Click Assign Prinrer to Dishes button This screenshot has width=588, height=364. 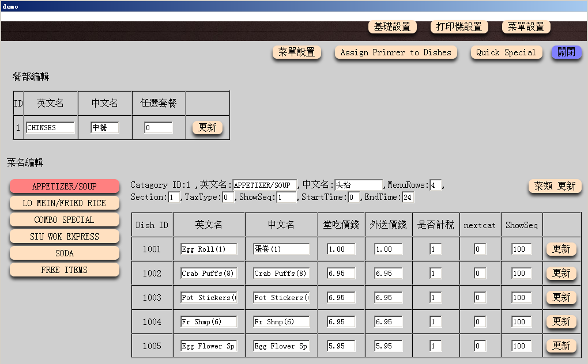[395, 52]
